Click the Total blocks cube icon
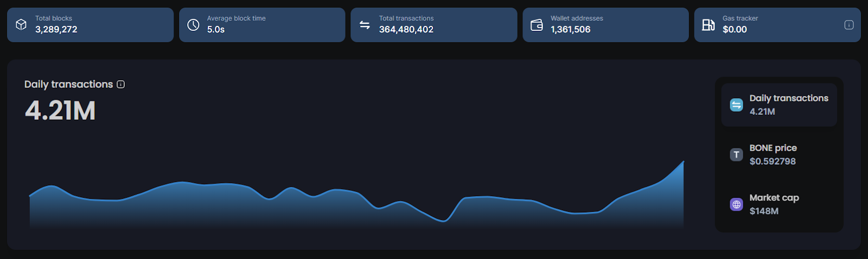The width and height of the screenshot is (868, 259). click(x=21, y=24)
